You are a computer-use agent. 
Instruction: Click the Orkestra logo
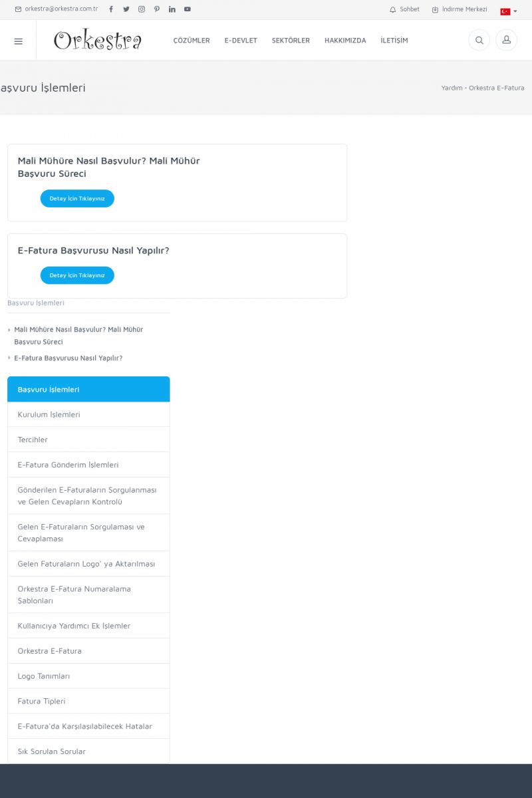(x=98, y=41)
